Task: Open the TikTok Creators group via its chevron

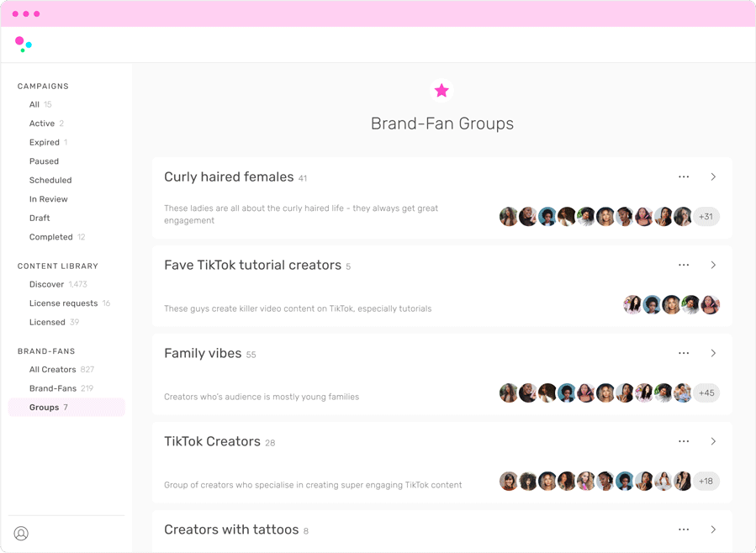Action: click(713, 441)
